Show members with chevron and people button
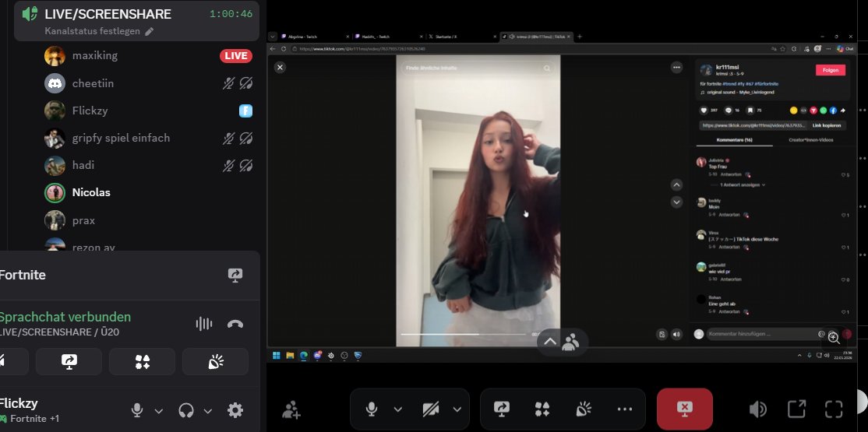 coord(562,342)
